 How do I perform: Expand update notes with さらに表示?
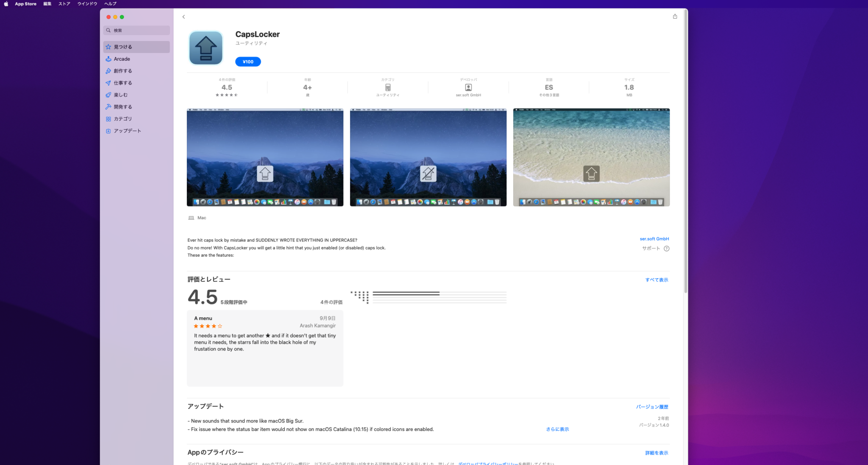557,429
